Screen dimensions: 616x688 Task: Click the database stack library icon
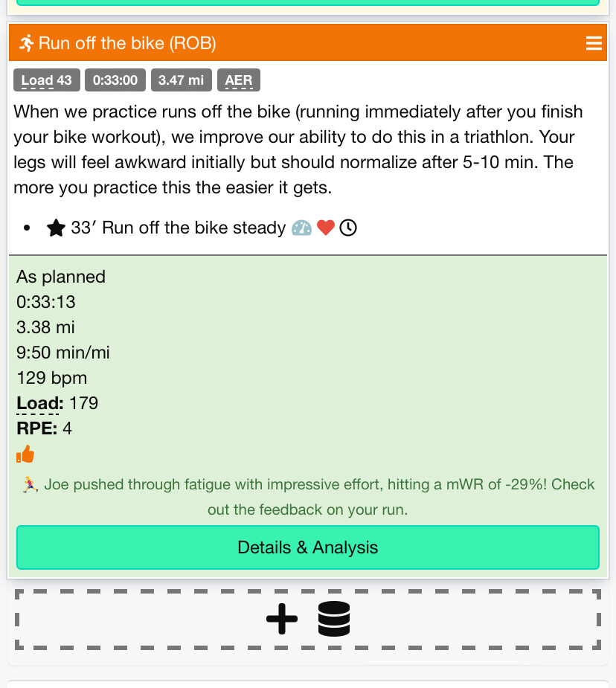[334, 619]
